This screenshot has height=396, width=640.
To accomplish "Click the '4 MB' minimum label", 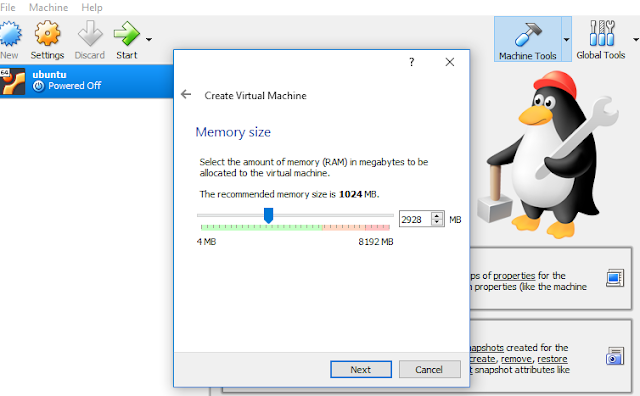I will pyautogui.click(x=207, y=242).
